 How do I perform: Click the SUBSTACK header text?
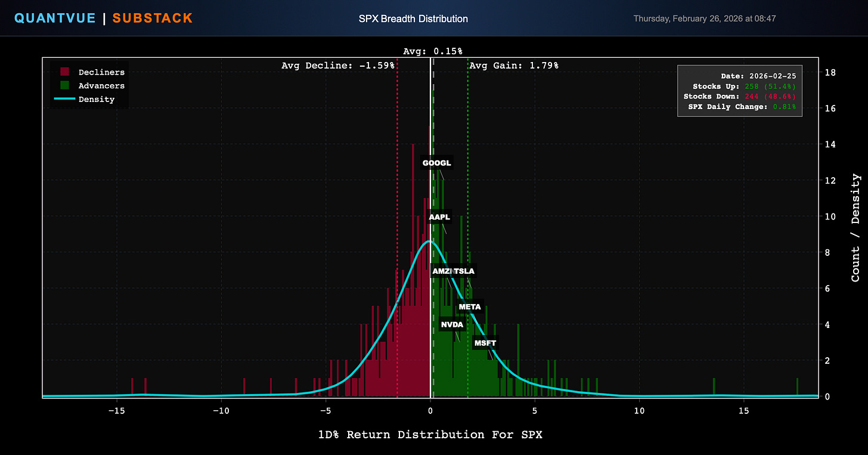coord(153,18)
